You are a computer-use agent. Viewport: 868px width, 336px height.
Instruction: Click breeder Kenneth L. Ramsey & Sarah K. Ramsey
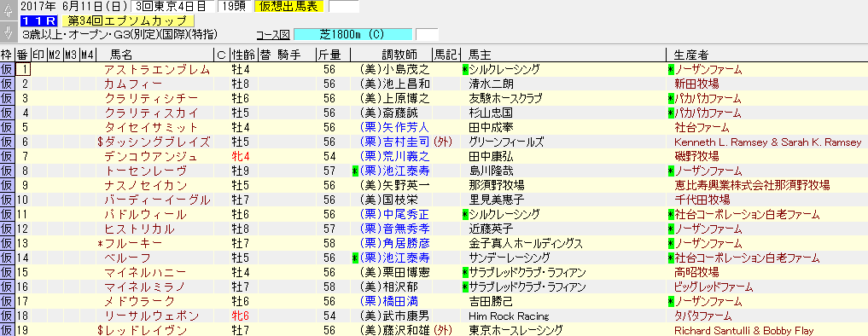click(768, 142)
